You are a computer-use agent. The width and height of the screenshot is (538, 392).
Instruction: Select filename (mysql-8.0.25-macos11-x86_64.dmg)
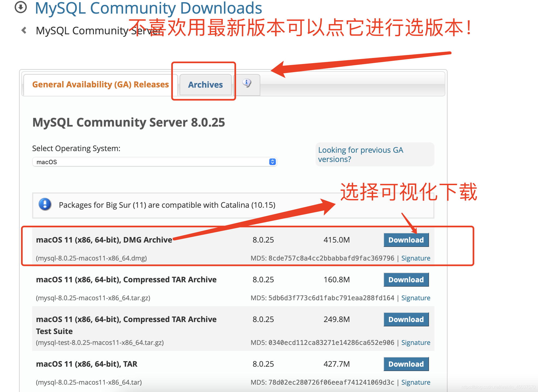91,258
